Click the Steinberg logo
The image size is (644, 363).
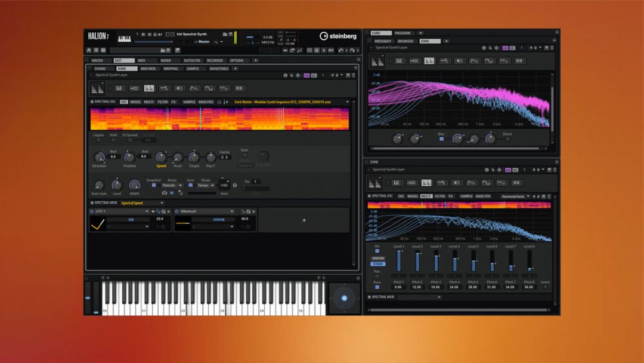(x=338, y=36)
